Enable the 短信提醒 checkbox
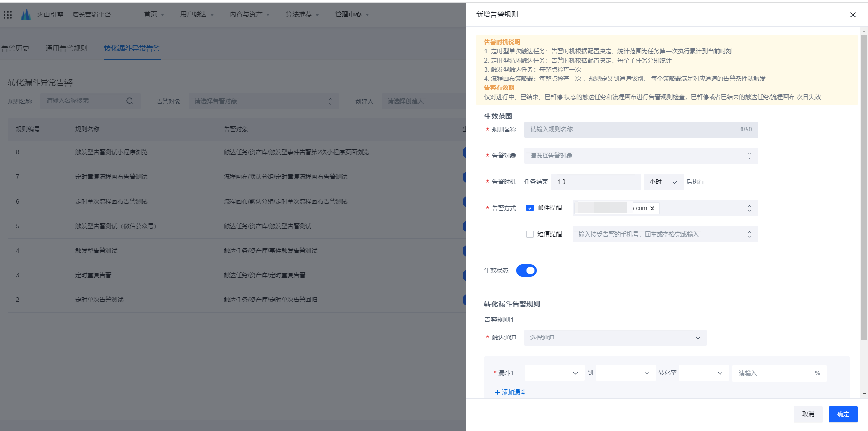 (530, 234)
